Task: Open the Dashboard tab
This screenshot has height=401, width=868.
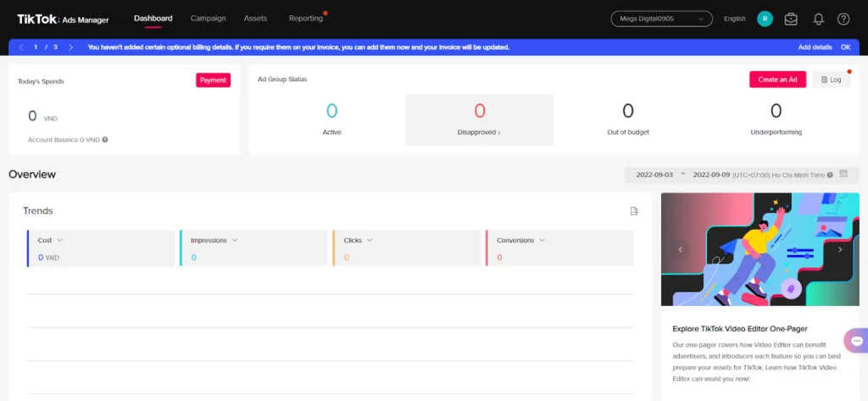Action: tap(153, 19)
